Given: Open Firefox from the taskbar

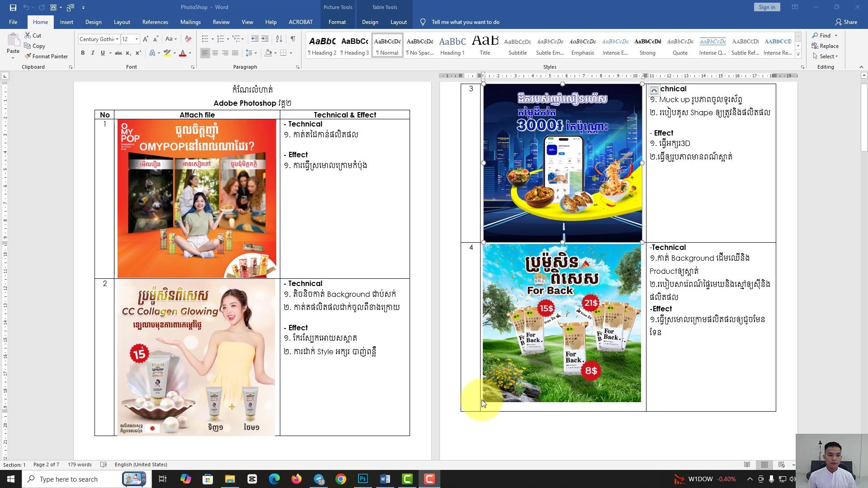Looking at the screenshot, I should pos(297,479).
